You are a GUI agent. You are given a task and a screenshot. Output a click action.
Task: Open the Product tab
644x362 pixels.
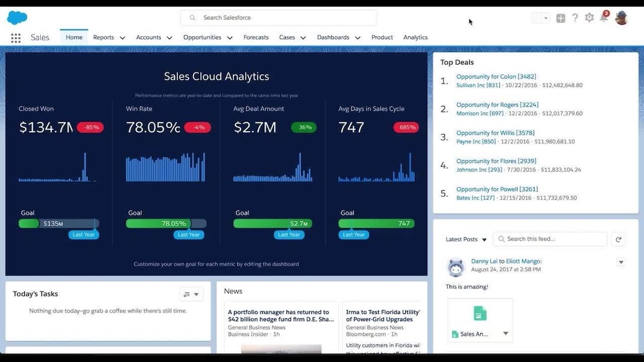[382, 37]
